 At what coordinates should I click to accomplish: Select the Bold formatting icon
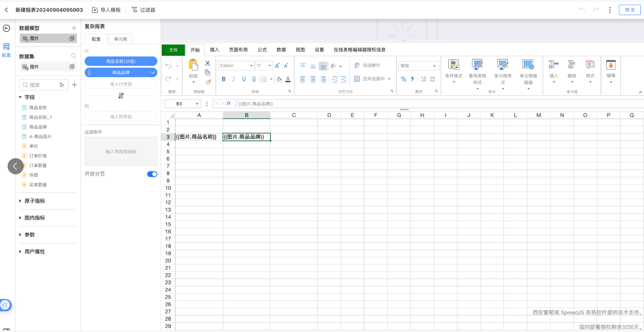[223, 79]
